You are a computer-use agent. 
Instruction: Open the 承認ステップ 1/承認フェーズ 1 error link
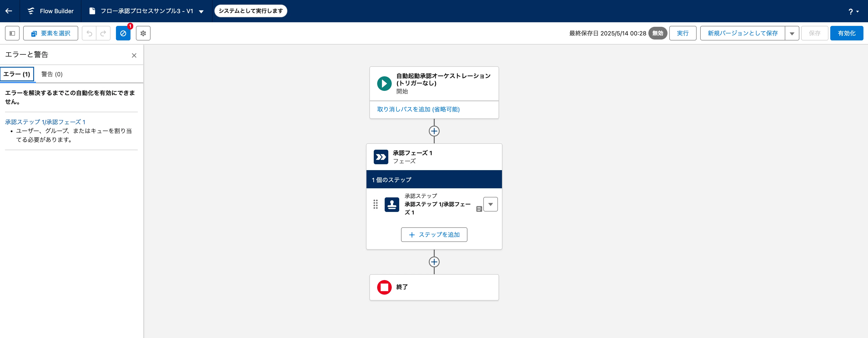(x=45, y=122)
